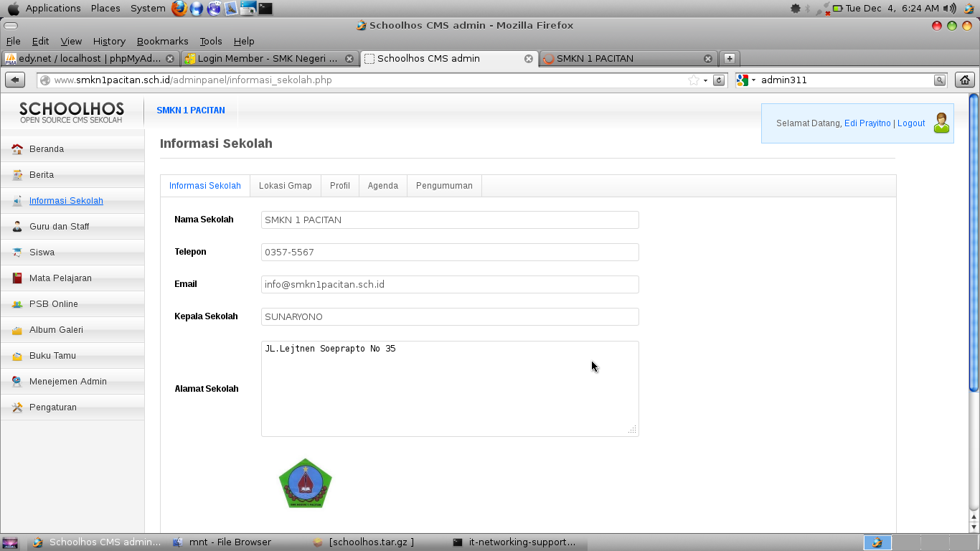
Task: Click the Pengaturan tools icon
Action: click(x=17, y=408)
